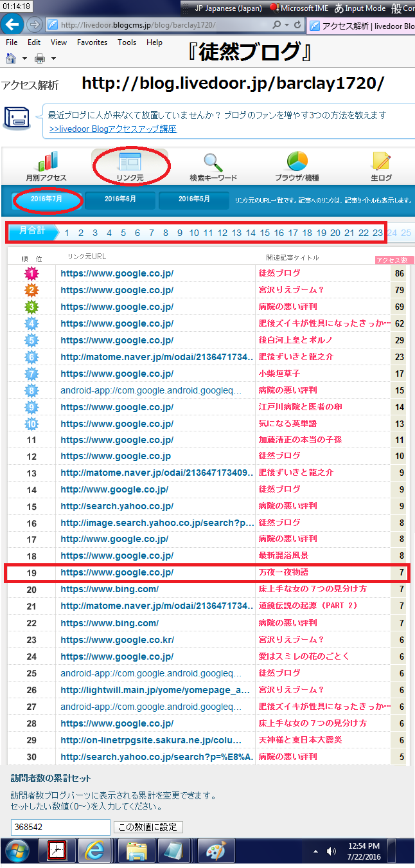The image size is (415, 868).
Task: Click the volume speaker tray icon
Action: [331, 851]
